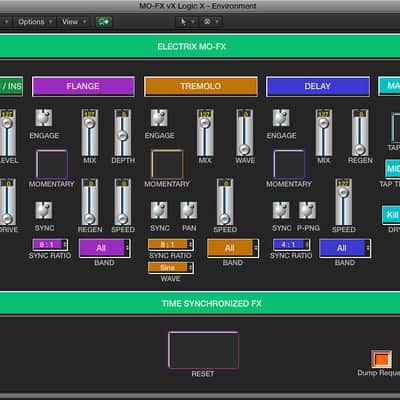This screenshot has width=400, height=400.
Task: Click the Delay MIX slider
Action: (324, 132)
